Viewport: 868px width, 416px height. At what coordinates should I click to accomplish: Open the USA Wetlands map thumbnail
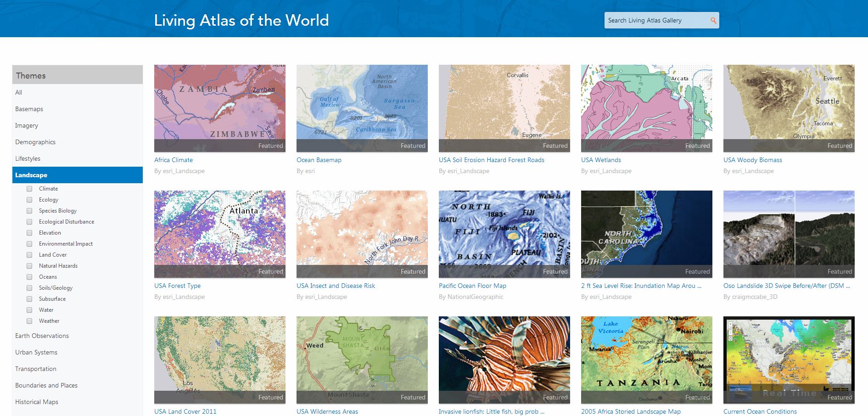click(647, 108)
